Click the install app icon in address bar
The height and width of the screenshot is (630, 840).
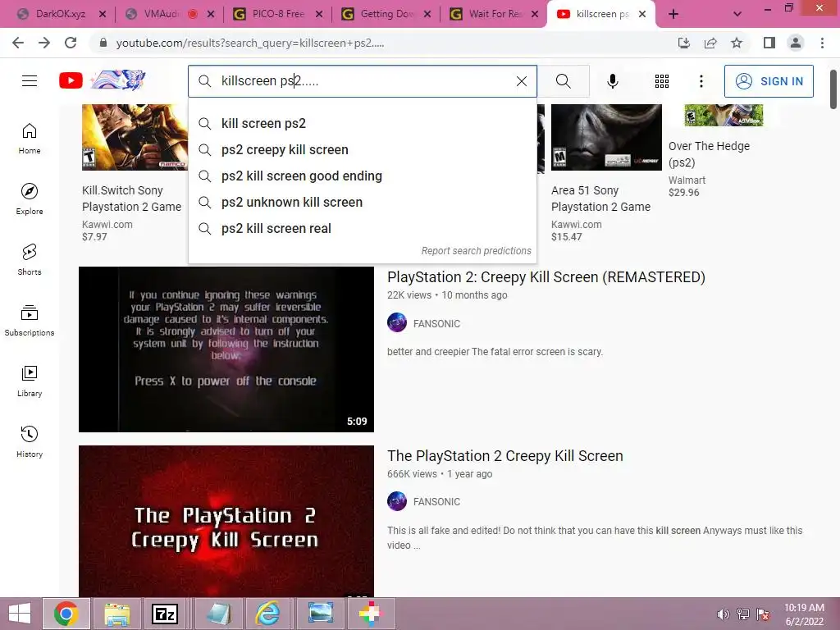(684, 43)
